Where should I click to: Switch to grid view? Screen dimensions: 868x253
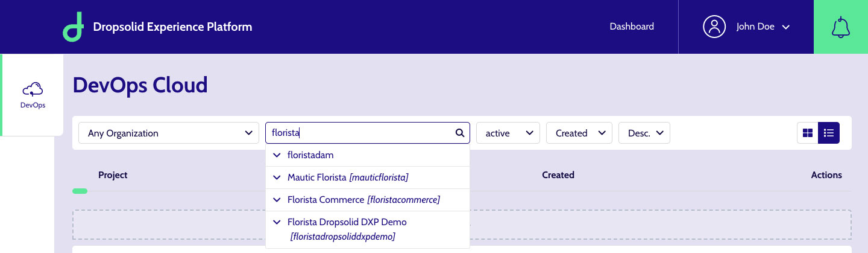[x=807, y=133]
